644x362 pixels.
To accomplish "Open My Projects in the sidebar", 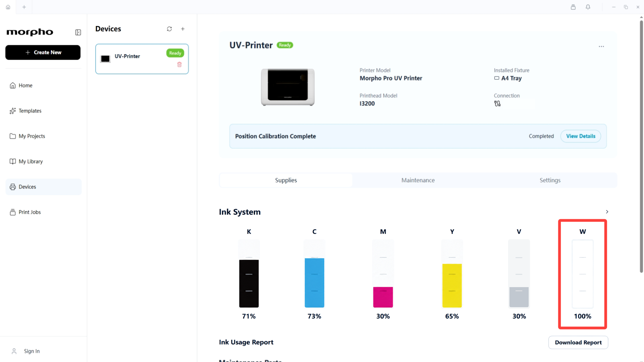I will tap(43, 136).
